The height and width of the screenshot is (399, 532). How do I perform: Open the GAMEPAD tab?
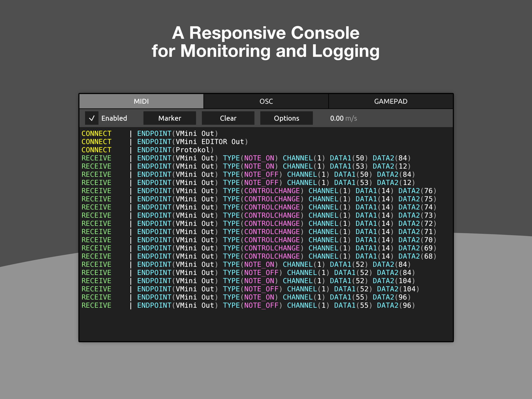[391, 101]
